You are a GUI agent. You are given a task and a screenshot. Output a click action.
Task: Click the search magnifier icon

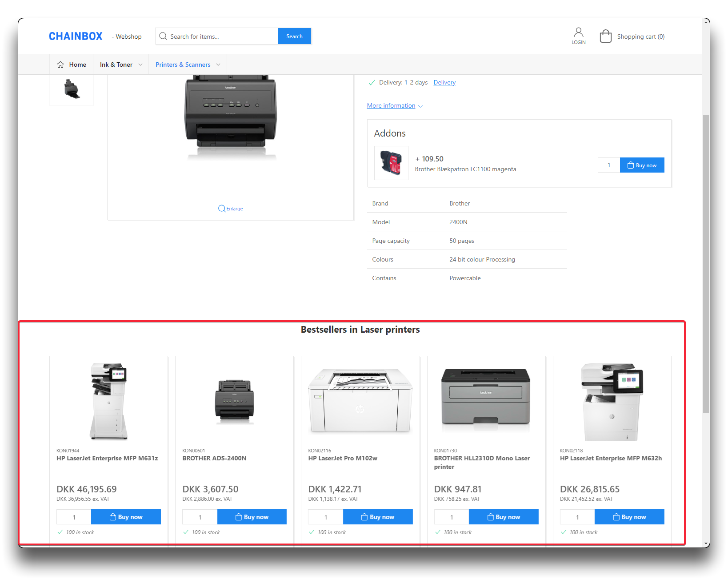click(163, 36)
